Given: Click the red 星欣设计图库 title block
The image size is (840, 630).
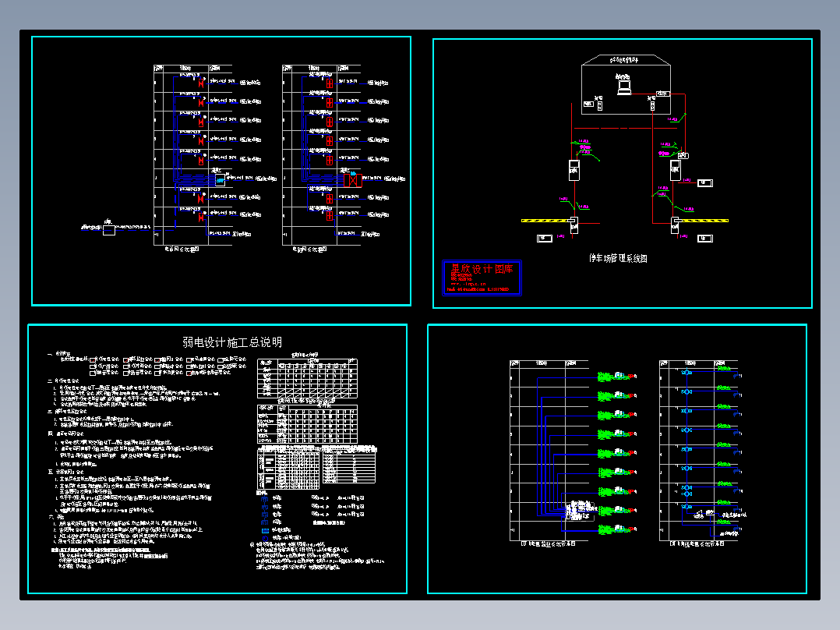Looking at the screenshot, I should point(482,278).
